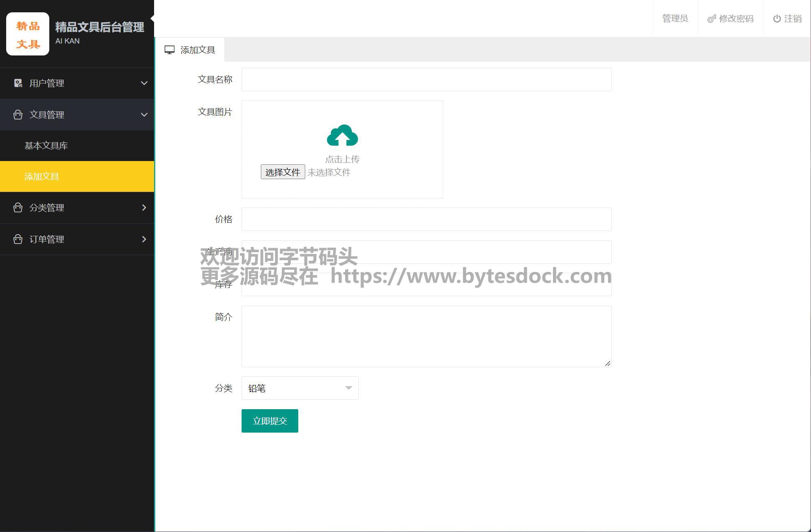This screenshot has height=532, width=811.
Task: Select 添加文具 sidebar menu item
Action: pyautogui.click(x=42, y=177)
